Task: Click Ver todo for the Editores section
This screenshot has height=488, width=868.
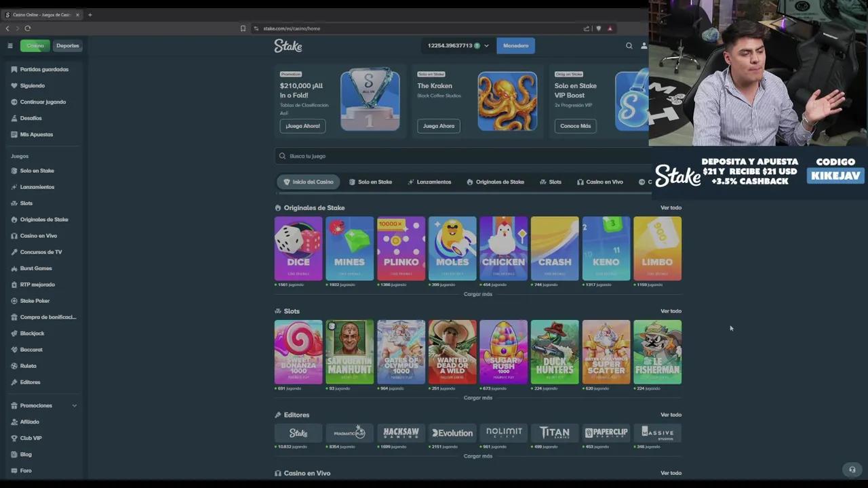Action: [x=671, y=415]
